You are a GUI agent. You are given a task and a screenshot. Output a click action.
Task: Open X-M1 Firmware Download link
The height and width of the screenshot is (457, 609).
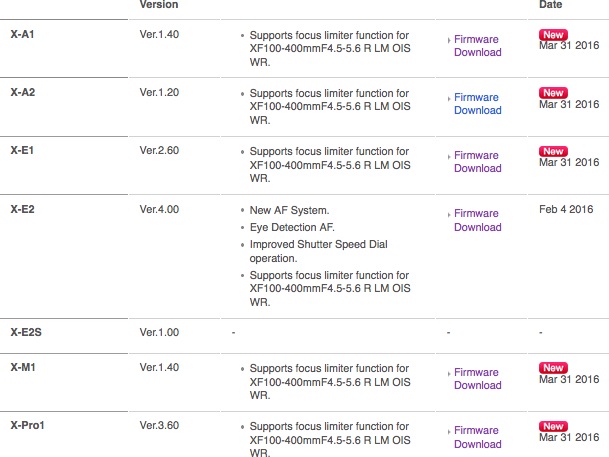coord(478,379)
